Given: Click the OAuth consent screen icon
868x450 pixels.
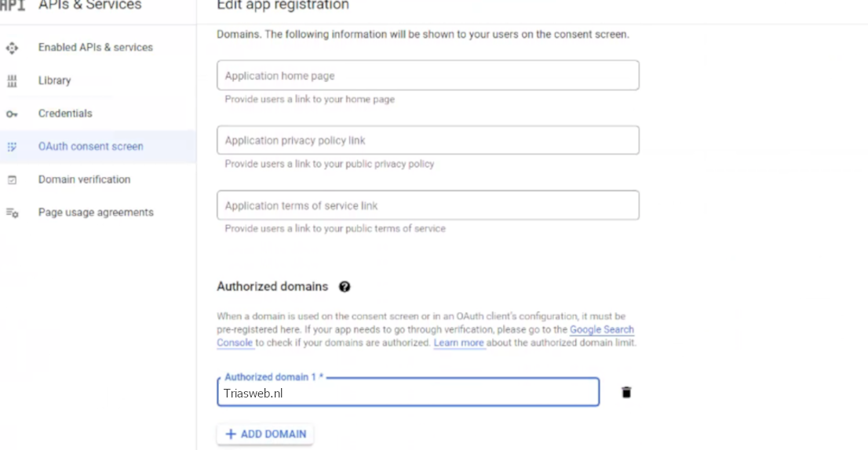Looking at the screenshot, I should point(12,147).
